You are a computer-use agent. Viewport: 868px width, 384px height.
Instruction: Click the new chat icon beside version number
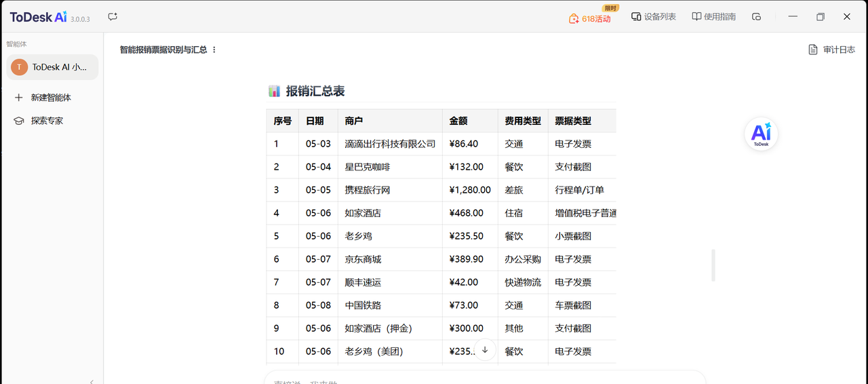tap(113, 16)
